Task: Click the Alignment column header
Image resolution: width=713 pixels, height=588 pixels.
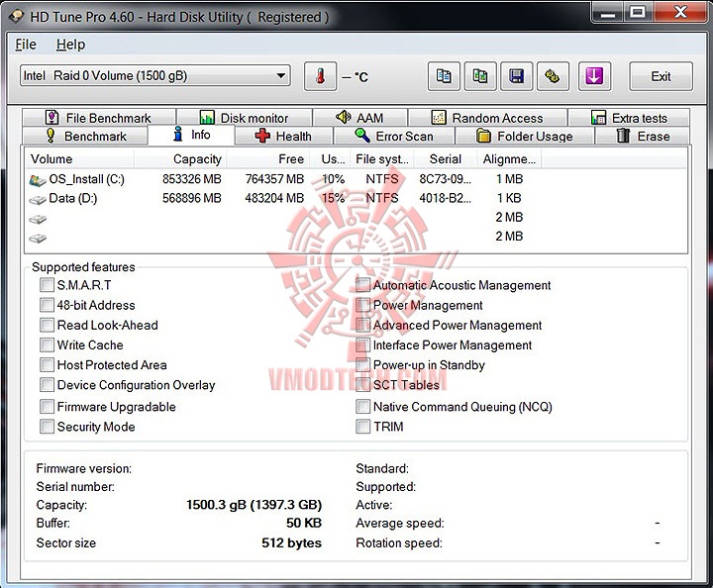Action: pos(509,159)
